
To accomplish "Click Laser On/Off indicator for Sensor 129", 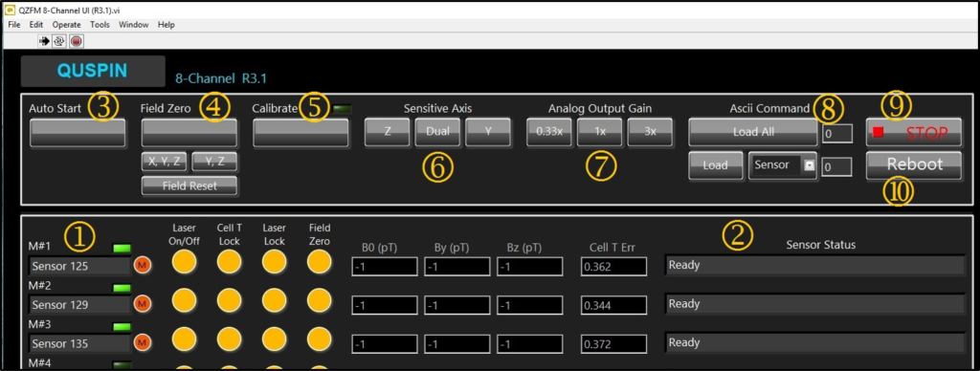I will pyautogui.click(x=185, y=300).
